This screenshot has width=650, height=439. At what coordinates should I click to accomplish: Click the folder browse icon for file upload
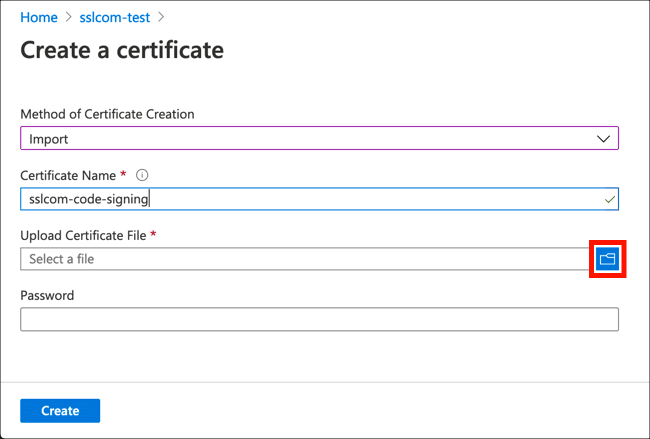tap(607, 259)
